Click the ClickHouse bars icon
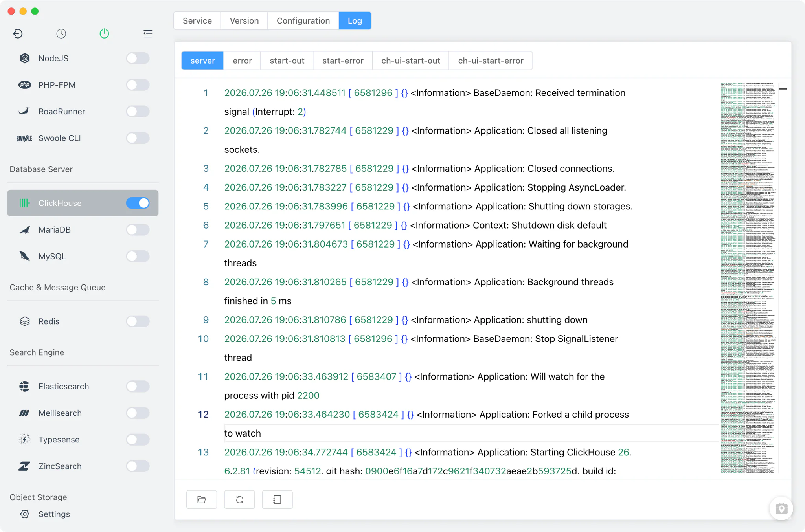The height and width of the screenshot is (532, 805). coord(24,203)
